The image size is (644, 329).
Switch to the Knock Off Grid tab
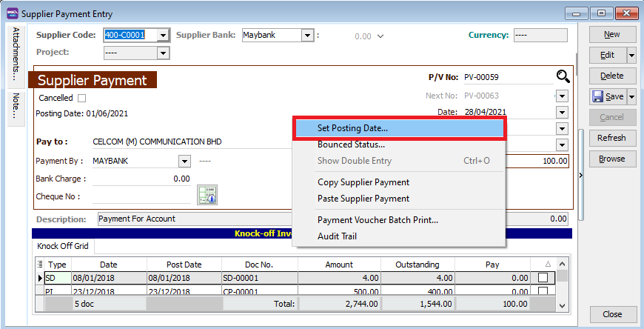point(61,246)
